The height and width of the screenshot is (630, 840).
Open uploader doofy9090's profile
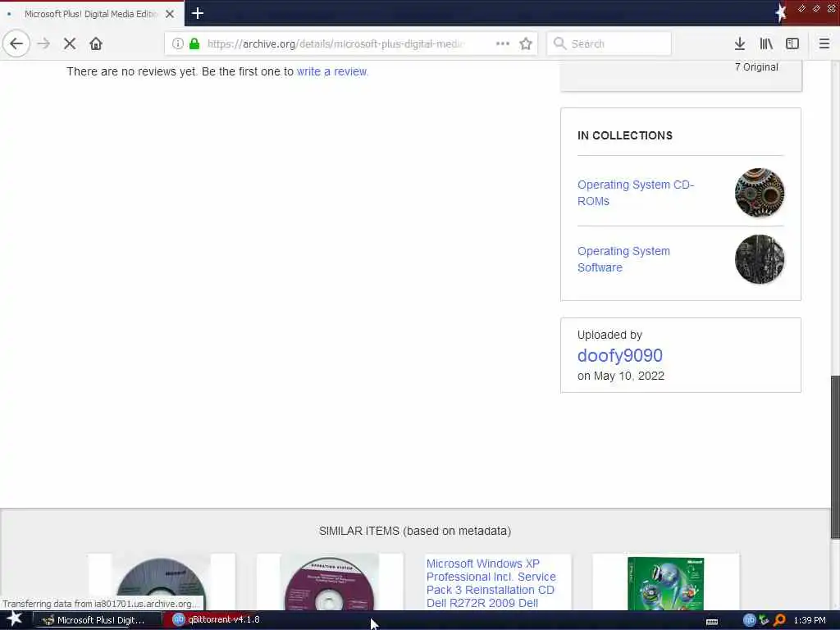(620, 355)
